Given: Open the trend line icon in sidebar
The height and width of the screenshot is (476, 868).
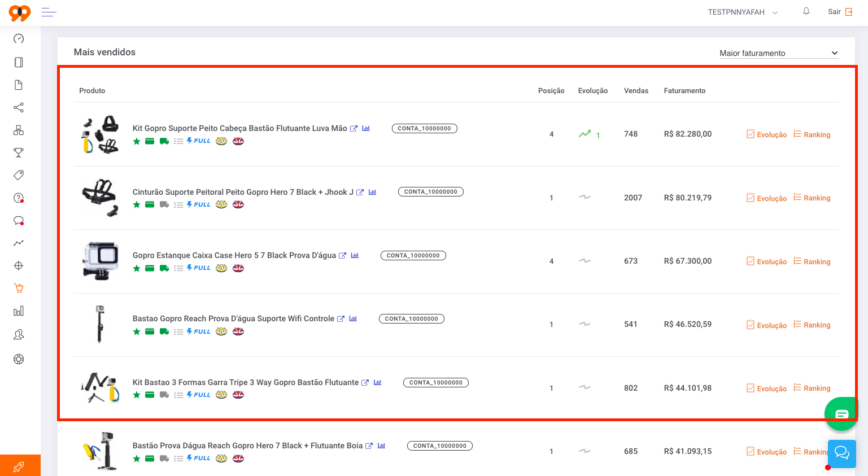Looking at the screenshot, I should click(x=19, y=243).
